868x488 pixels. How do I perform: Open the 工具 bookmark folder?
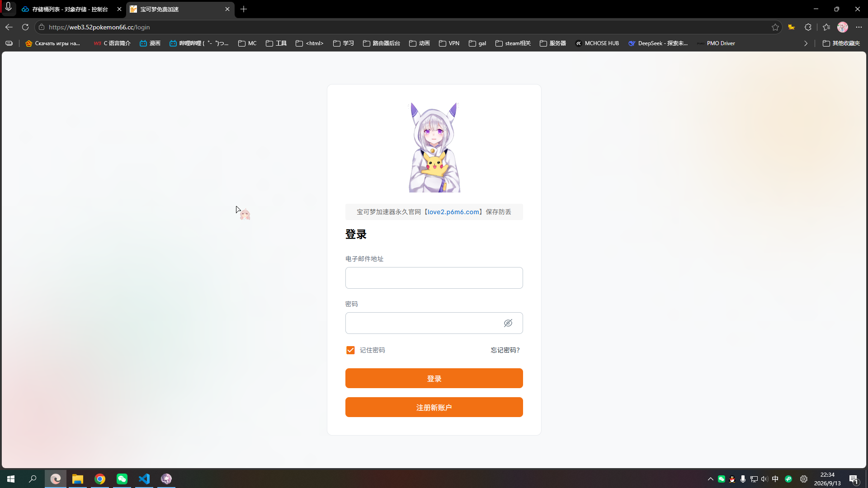(276, 43)
